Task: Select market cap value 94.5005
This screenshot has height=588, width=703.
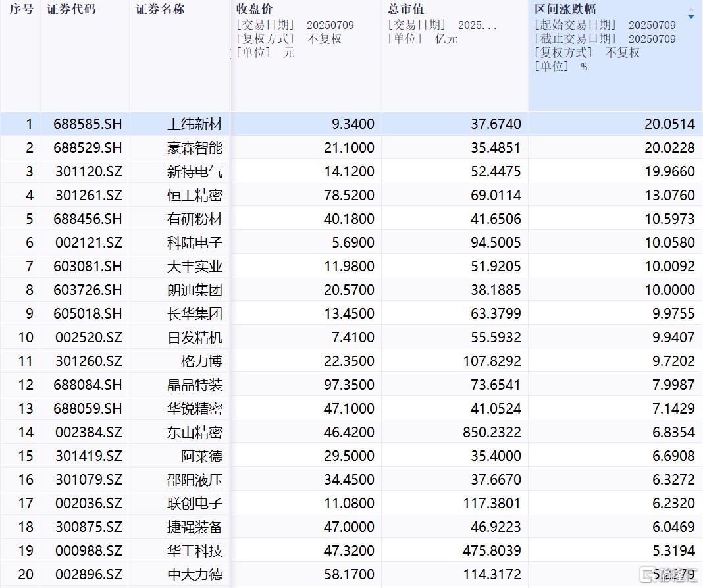Action: [496, 243]
